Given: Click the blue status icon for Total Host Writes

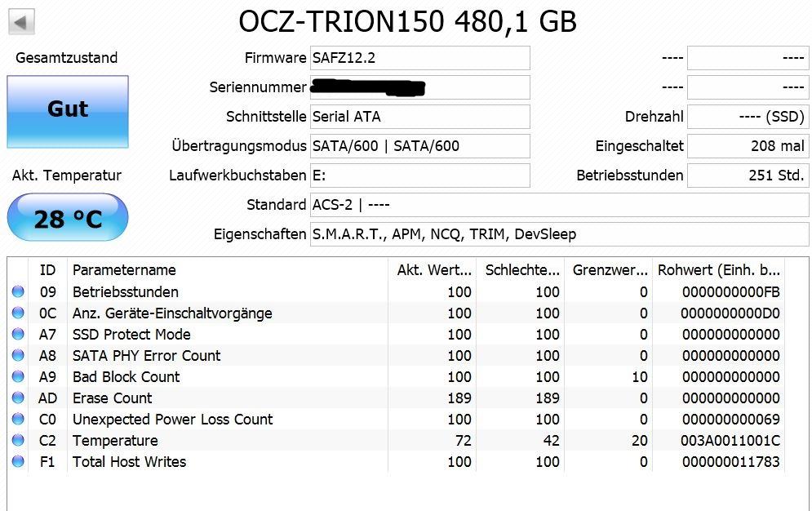Looking at the screenshot, I should (18, 461).
